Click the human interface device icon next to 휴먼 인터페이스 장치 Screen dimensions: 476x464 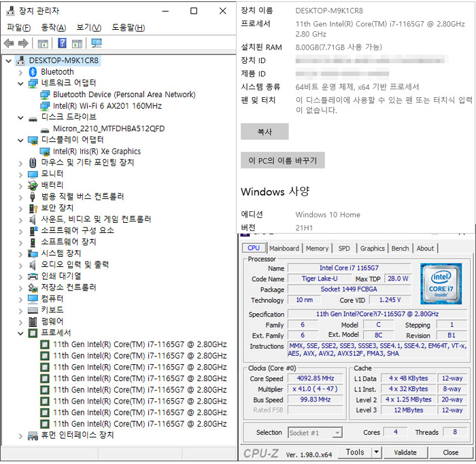point(33,435)
